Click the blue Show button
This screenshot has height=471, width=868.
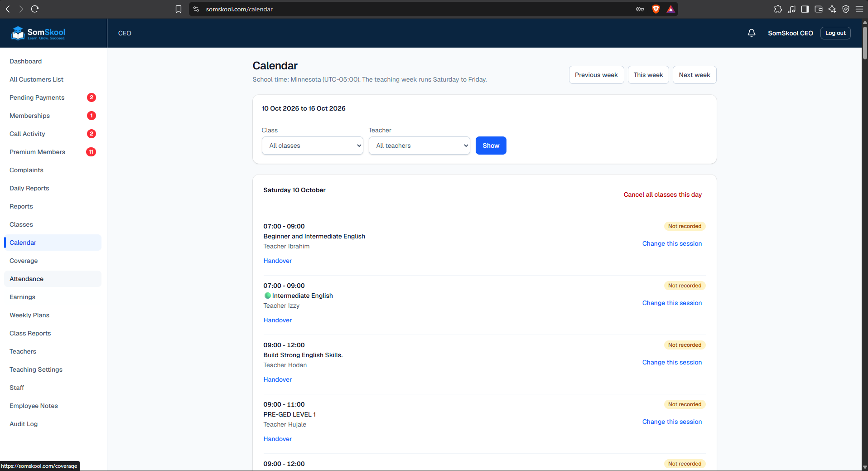coord(491,146)
